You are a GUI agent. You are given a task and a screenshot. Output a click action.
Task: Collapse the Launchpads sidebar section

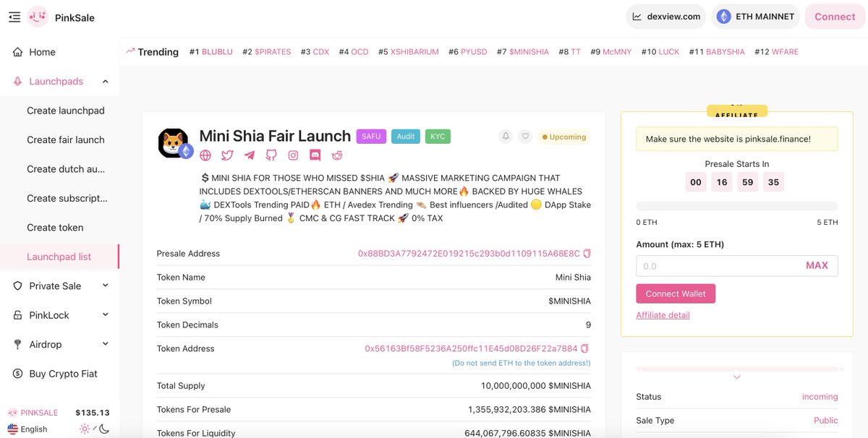tap(106, 82)
